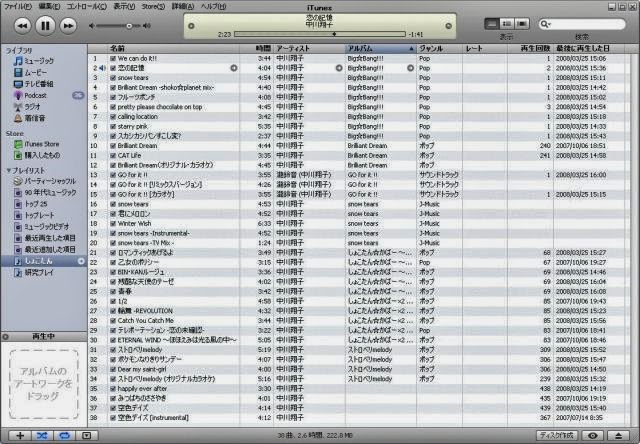Sort by アルバム column header
This screenshot has height=444, width=640.
coord(380,49)
